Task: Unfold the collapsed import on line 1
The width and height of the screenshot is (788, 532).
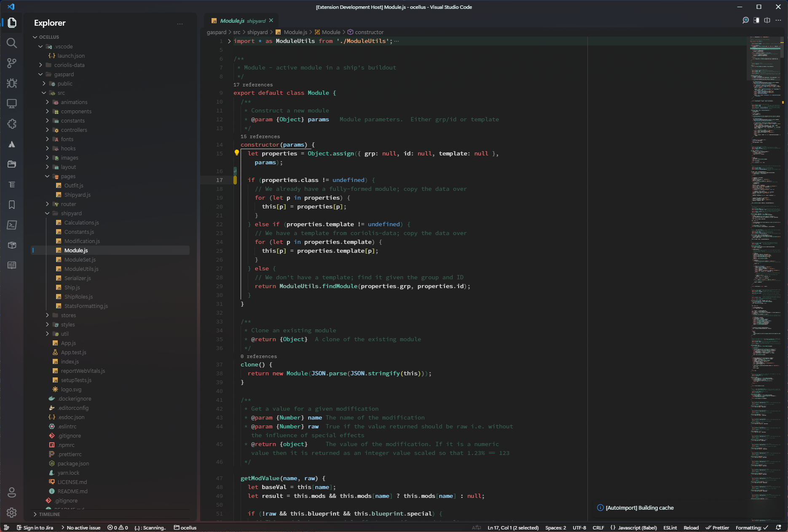Action: pos(229,41)
